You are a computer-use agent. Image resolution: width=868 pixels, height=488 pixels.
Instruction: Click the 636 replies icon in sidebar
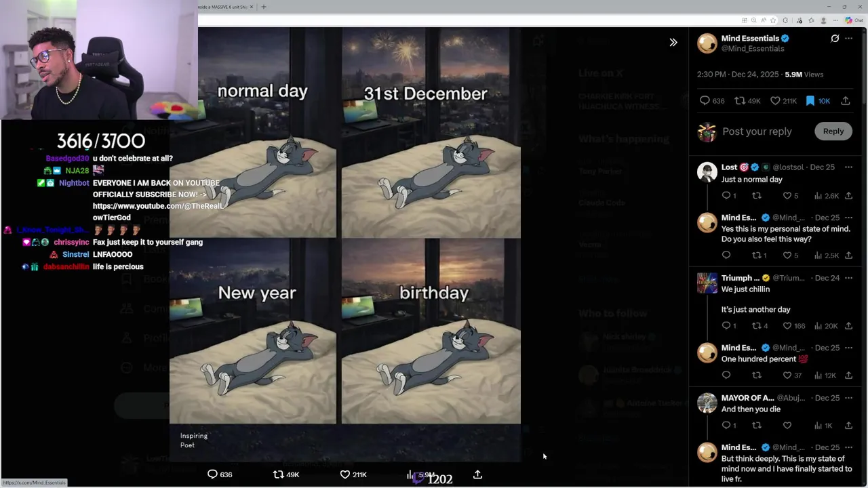(712, 101)
